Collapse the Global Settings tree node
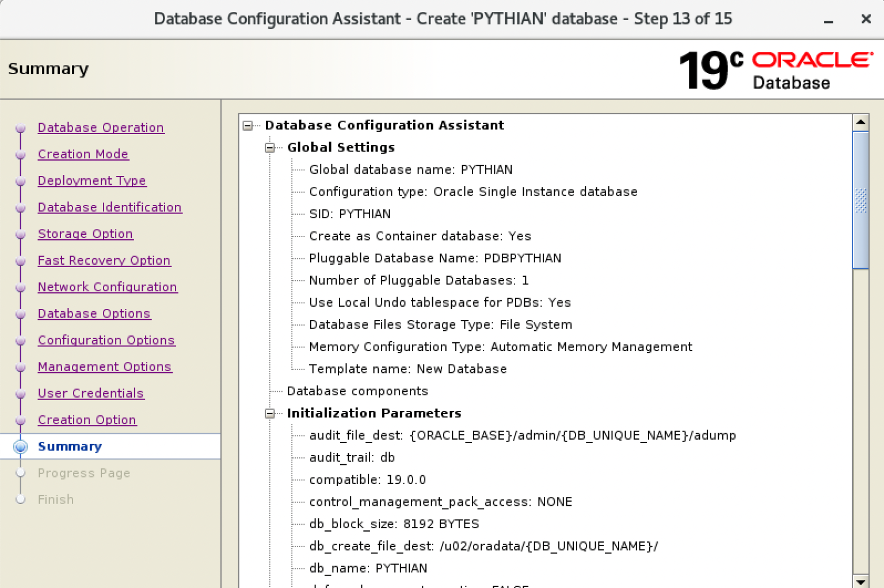The height and width of the screenshot is (588, 884). (270, 148)
